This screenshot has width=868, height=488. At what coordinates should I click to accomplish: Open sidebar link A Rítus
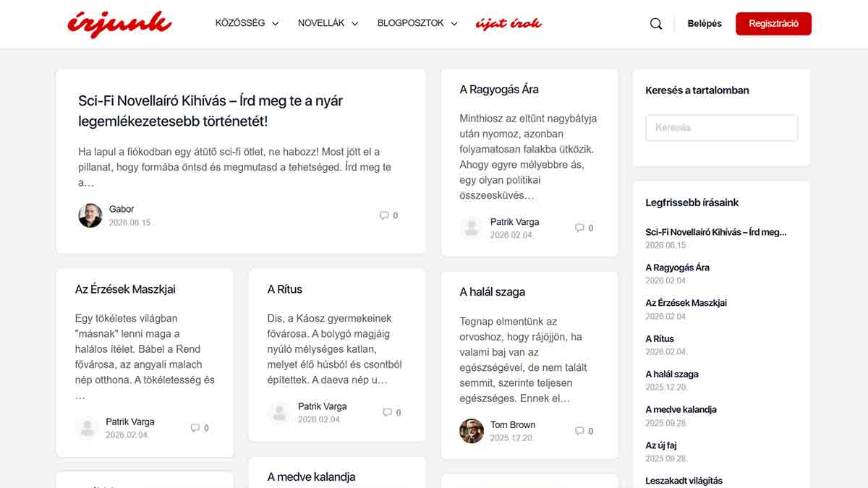click(x=660, y=338)
